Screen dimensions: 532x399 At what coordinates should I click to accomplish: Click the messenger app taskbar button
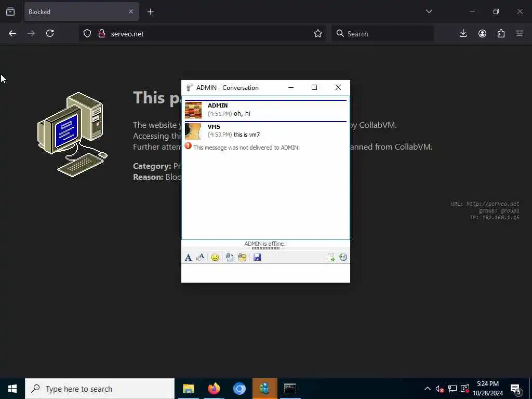coord(264,389)
